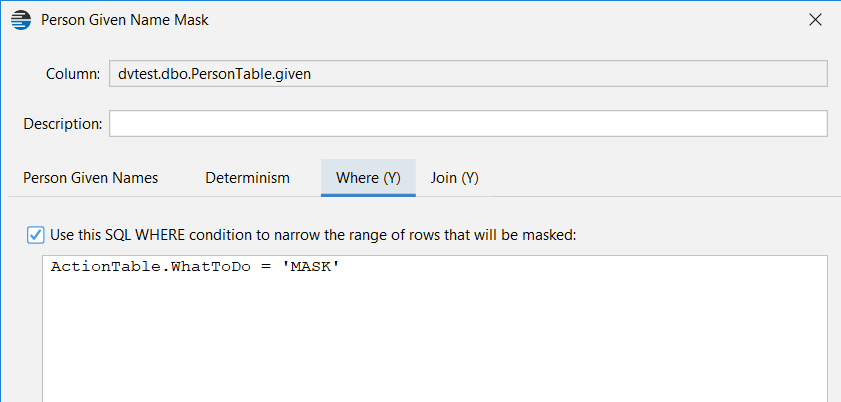
Task: Open the Determinism tab
Action: [248, 178]
